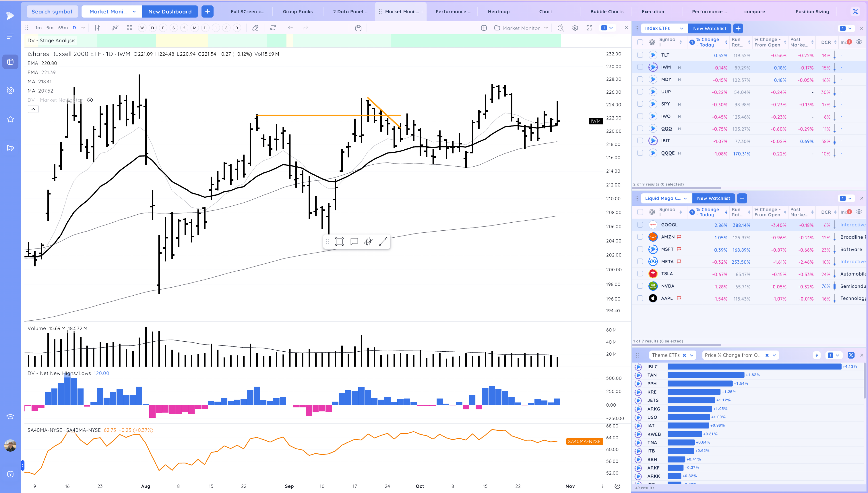
Task: Click the Search symbol field
Action: click(x=52, y=12)
